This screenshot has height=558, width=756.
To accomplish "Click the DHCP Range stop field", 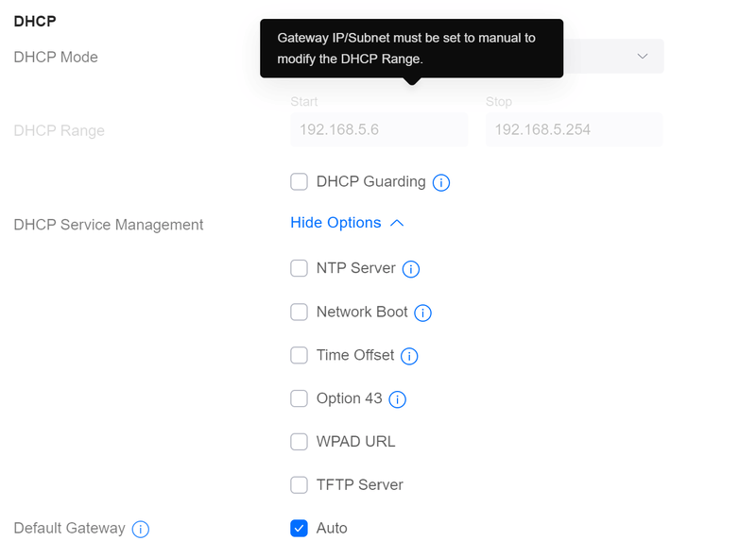I will click(x=574, y=129).
